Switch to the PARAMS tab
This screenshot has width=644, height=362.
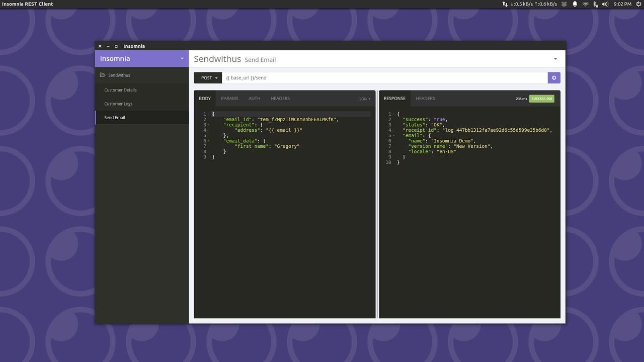229,99
